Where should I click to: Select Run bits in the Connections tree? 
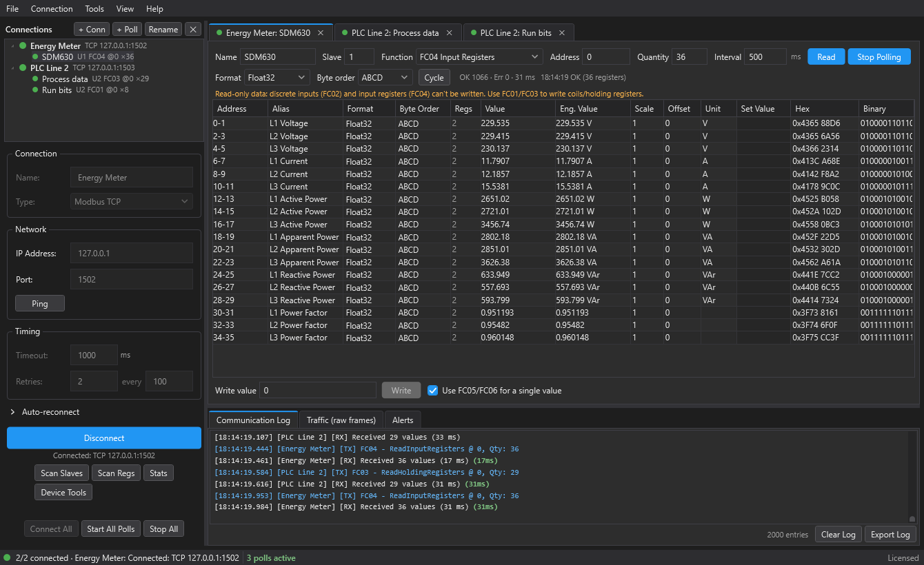coord(80,90)
